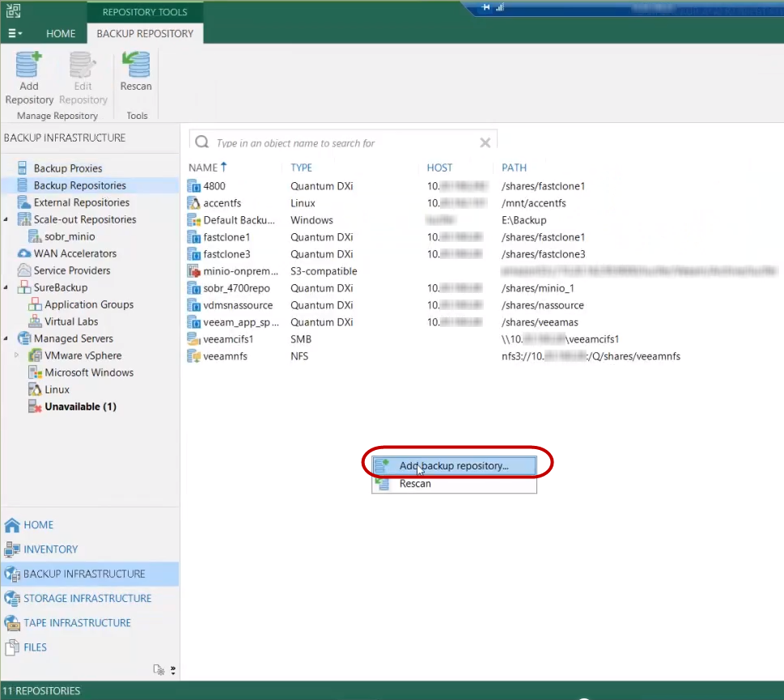The height and width of the screenshot is (700, 784).
Task: Open the main application menu dropdown
Action: pos(15,34)
